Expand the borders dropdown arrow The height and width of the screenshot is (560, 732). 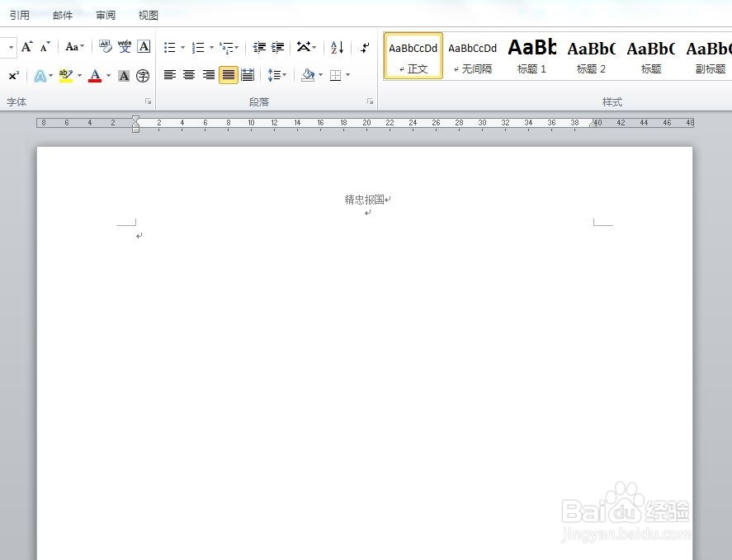coord(347,75)
